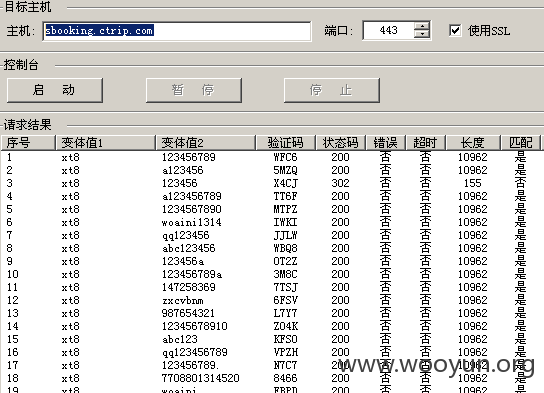Decrease the port value with down arrow

click(x=422, y=35)
